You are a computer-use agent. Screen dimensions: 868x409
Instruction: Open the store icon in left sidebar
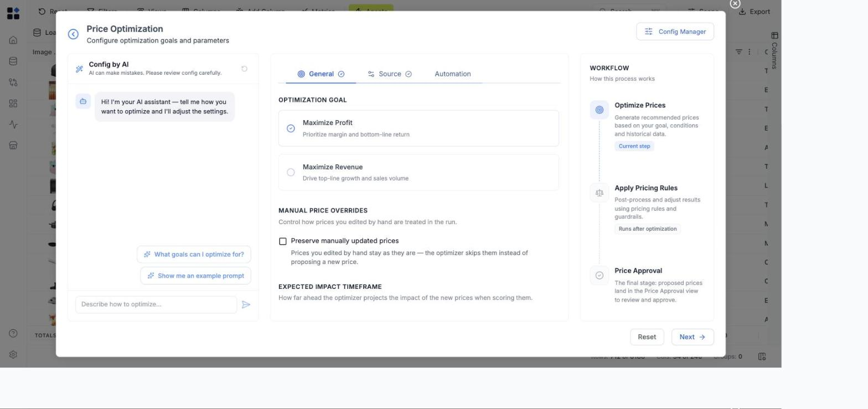pos(13,146)
